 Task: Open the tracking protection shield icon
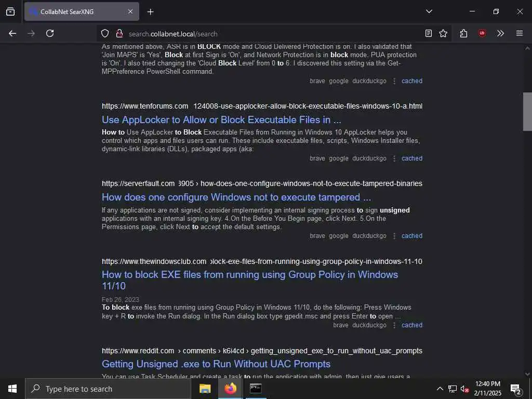point(105,34)
